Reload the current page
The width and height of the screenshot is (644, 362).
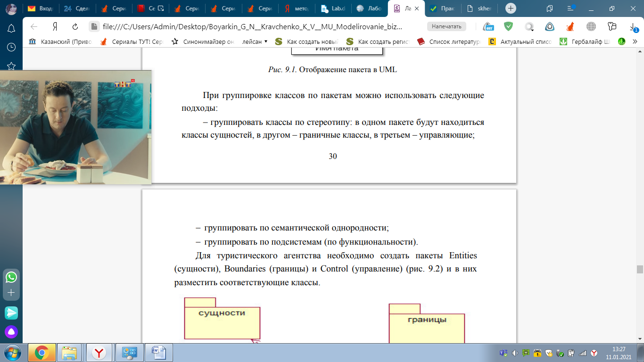(75, 27)
